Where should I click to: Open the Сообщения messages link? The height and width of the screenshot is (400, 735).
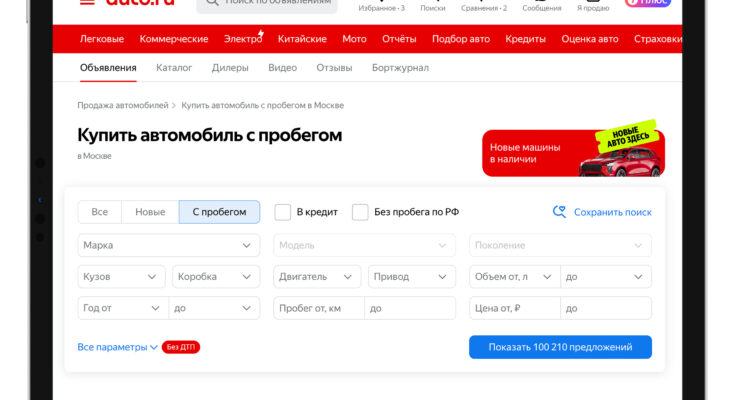(542, 7)
